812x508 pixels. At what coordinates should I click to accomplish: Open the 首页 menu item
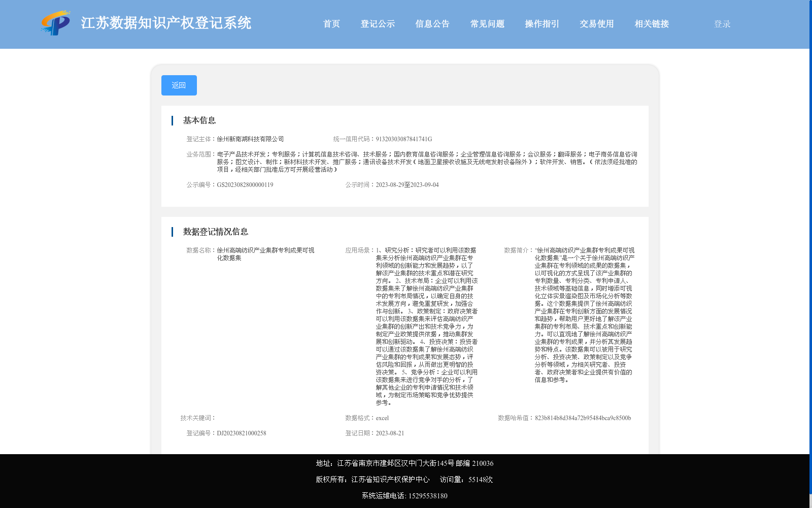coord(331,24)
